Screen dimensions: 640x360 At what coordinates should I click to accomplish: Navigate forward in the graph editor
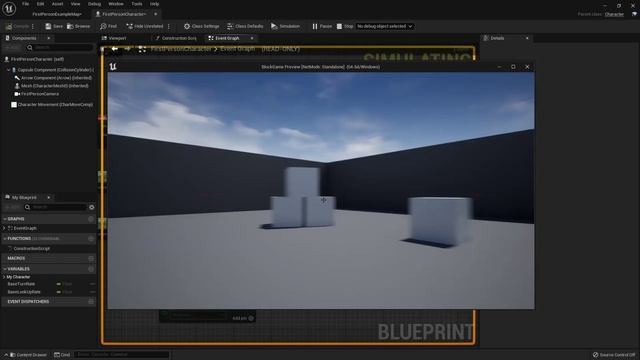[128, 49]
